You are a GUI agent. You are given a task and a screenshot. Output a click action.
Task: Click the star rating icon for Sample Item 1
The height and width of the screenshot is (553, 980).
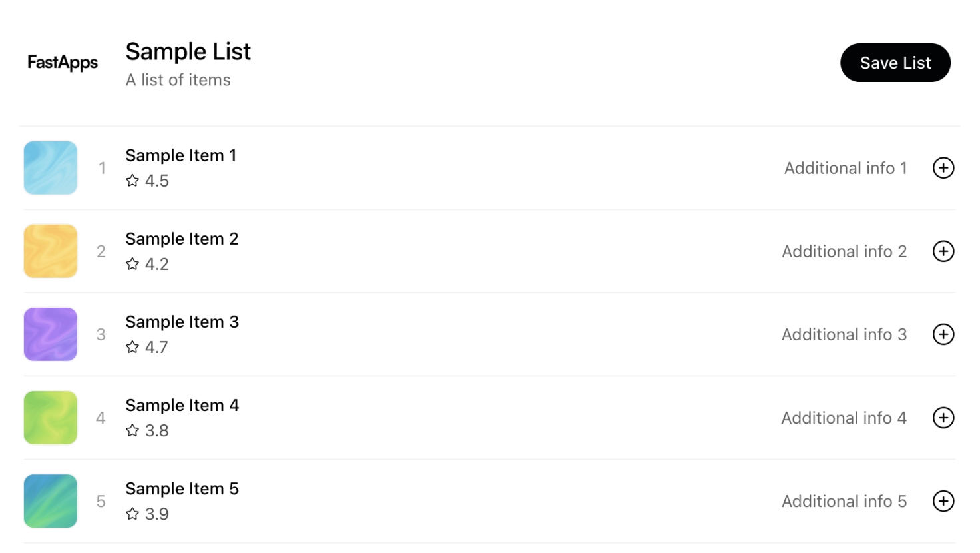point(132,181)
